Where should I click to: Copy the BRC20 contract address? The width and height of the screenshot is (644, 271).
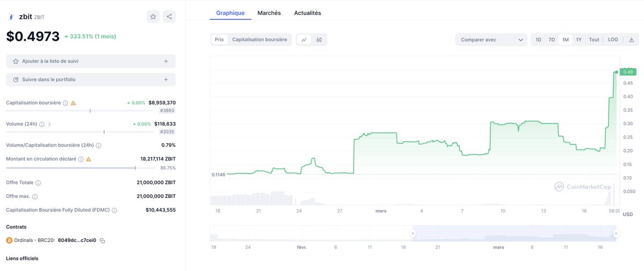103,241
